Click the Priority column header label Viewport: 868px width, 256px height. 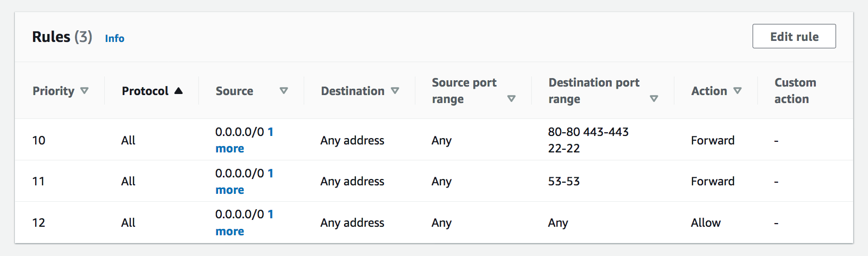53,91
